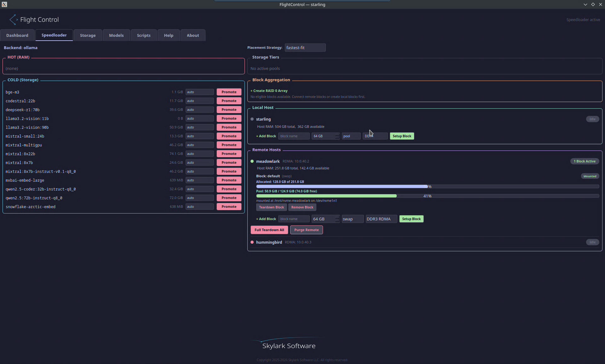Viewport: 605px width, 364px height.
Task: Click the status dot next to starling
Action: coord(252,119)
